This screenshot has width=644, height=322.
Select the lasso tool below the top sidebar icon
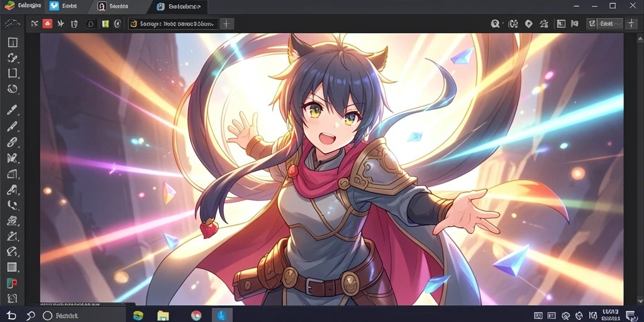coord(13,58)
